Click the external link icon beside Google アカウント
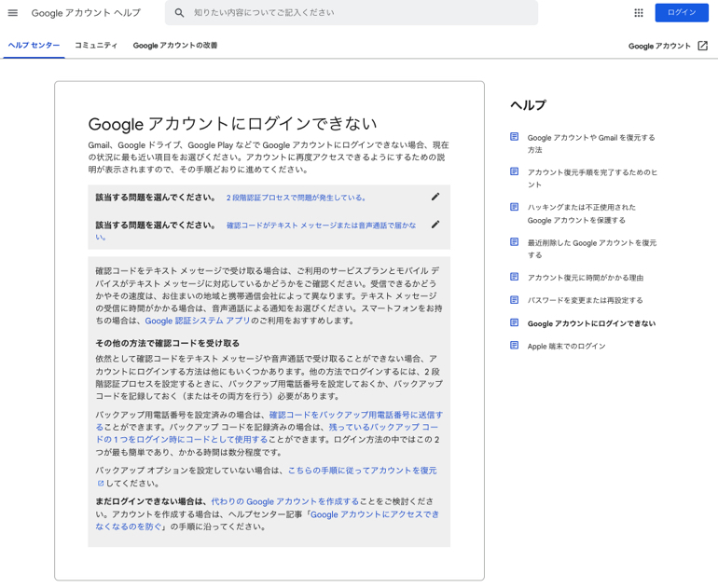Image resolution: width=718 pixels, height=588 pixels. (x=702, y=46)
